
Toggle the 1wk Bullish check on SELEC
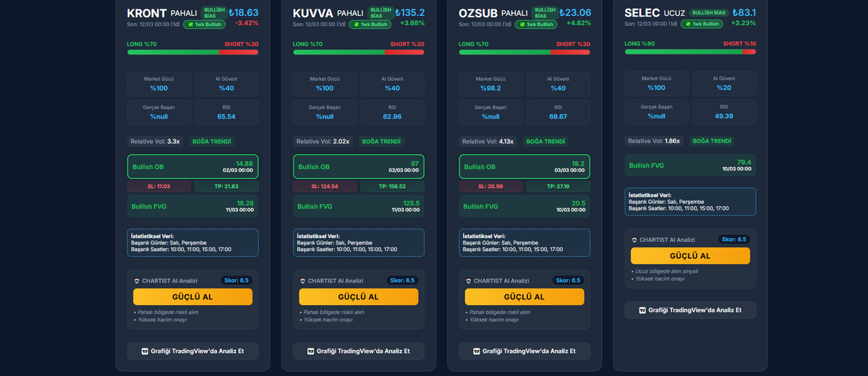point(687,24)
